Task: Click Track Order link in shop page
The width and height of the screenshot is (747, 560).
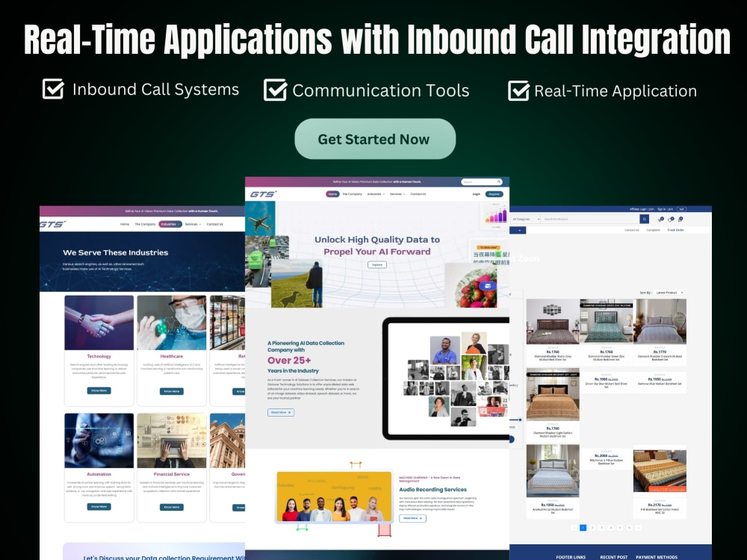Action: coord(675,230)
